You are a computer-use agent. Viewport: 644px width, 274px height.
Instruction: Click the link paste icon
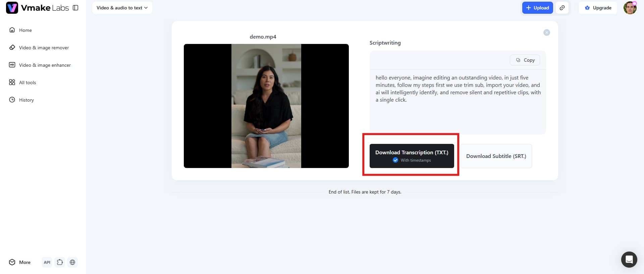[562, 8]
